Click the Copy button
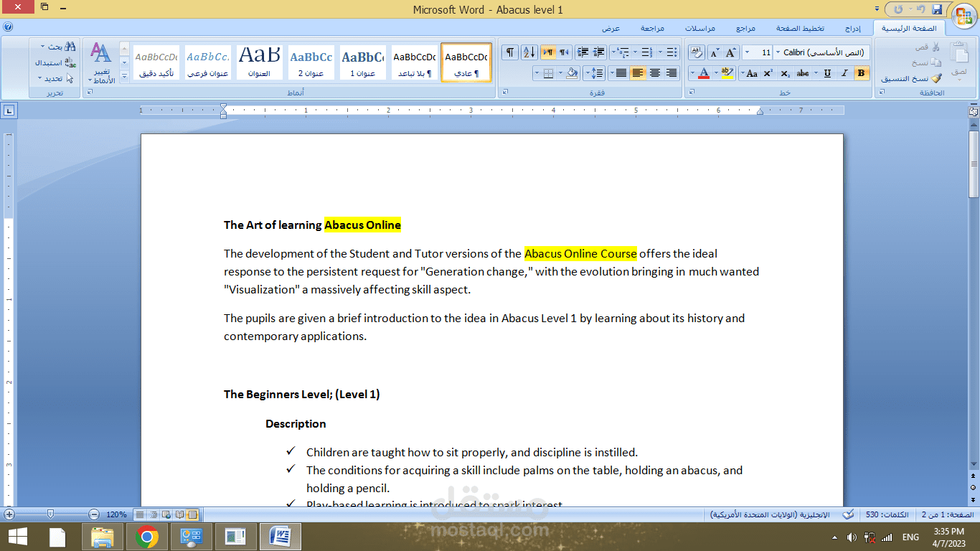Image resolution: width=980 pixels, height=551 pixels. 927,62
